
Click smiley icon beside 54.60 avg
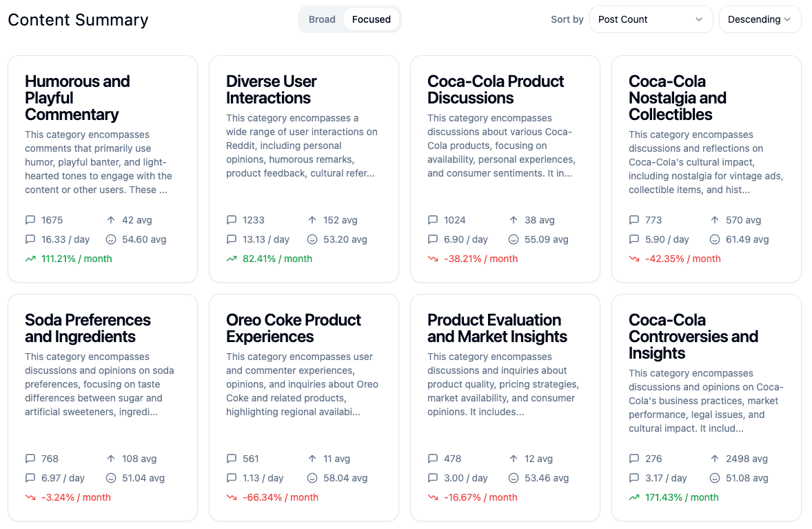(x=111, y=239)
